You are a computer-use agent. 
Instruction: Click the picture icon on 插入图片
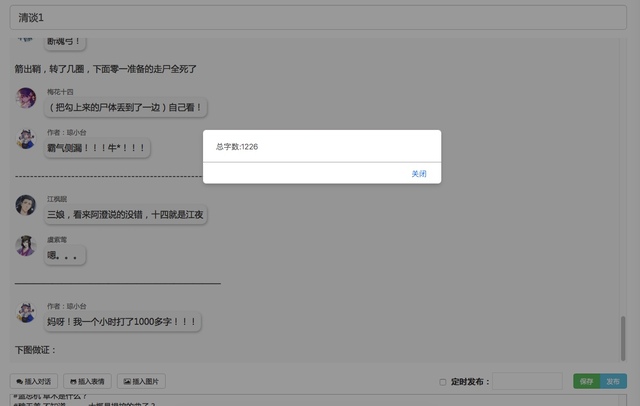127,382
